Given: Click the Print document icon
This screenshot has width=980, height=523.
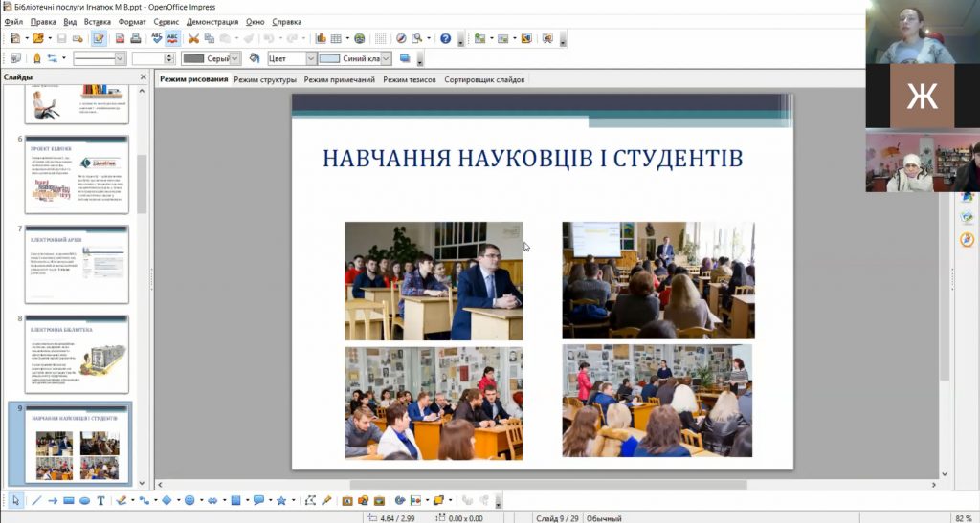Looking at the screenshot, I should click(x=136, y=38).
